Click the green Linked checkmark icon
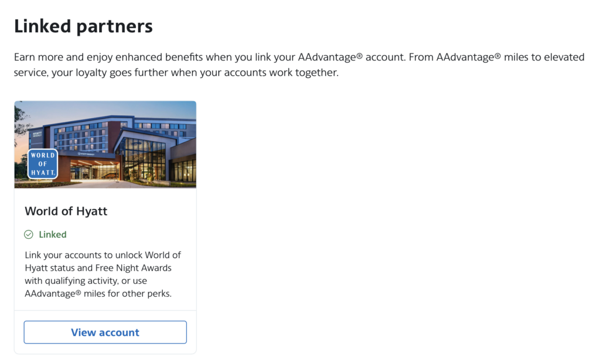This screenshot has height=364, width=600. (29, 235)
